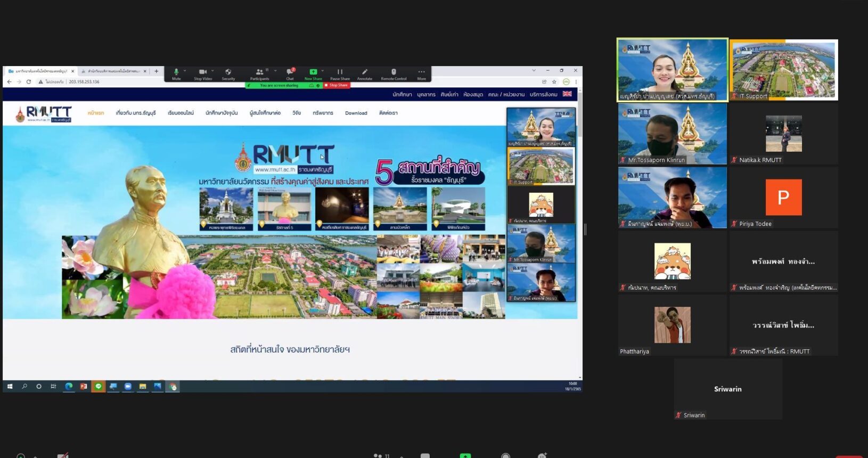Open เกี่ยวกับ มทร.ธัญบุรี menu
Image resolution: width=868 pixels, height=458 pixels.
point(136,113)
